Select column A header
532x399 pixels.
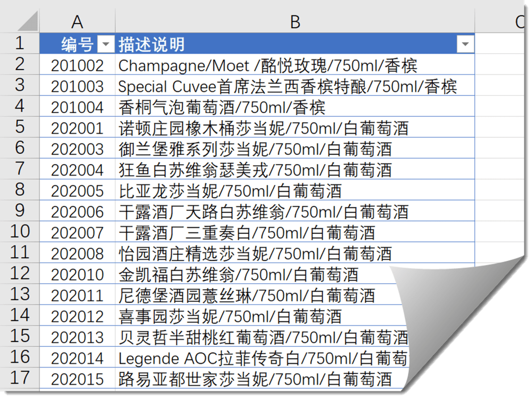click(77, 21)
